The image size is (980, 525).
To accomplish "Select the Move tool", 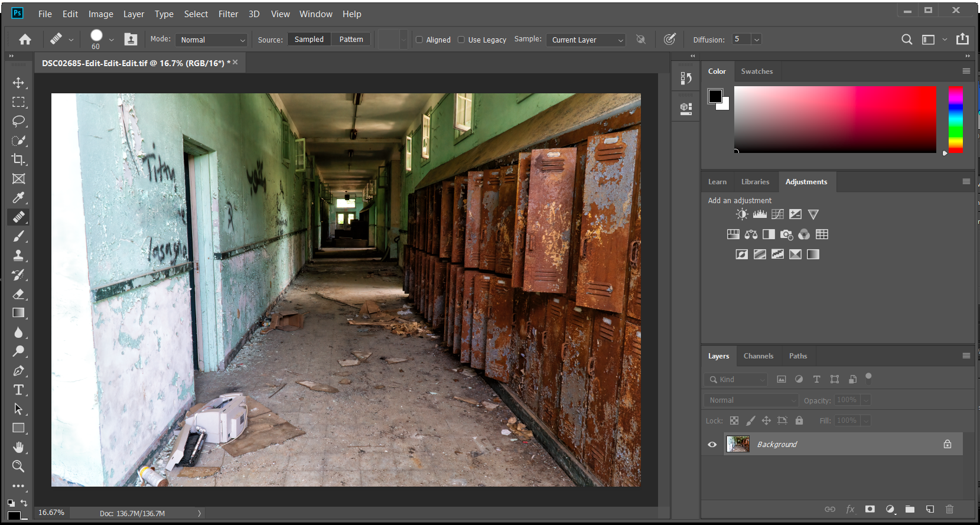I will tap(18, 83).
